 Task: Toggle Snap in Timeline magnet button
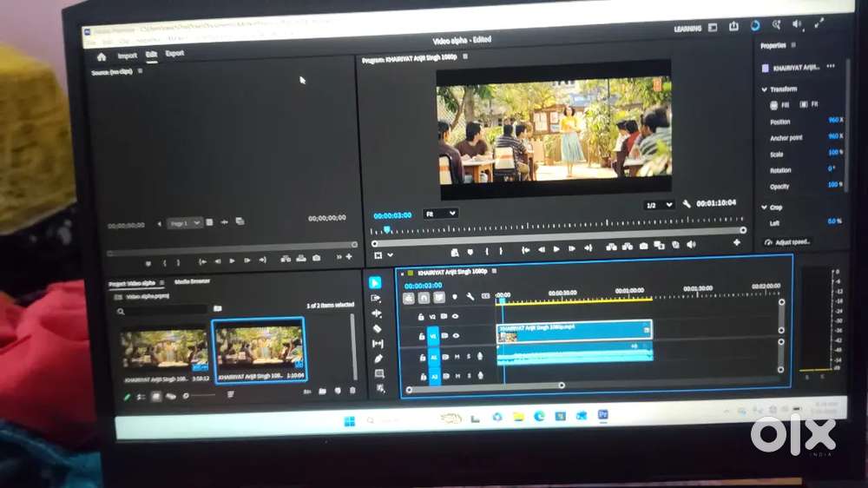(x=424, y=298)
